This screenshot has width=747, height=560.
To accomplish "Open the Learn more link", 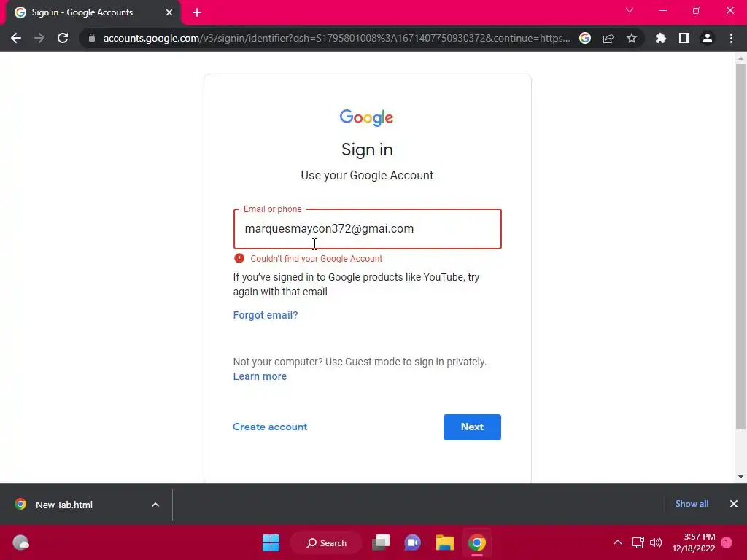I will (x=260, y=376).
